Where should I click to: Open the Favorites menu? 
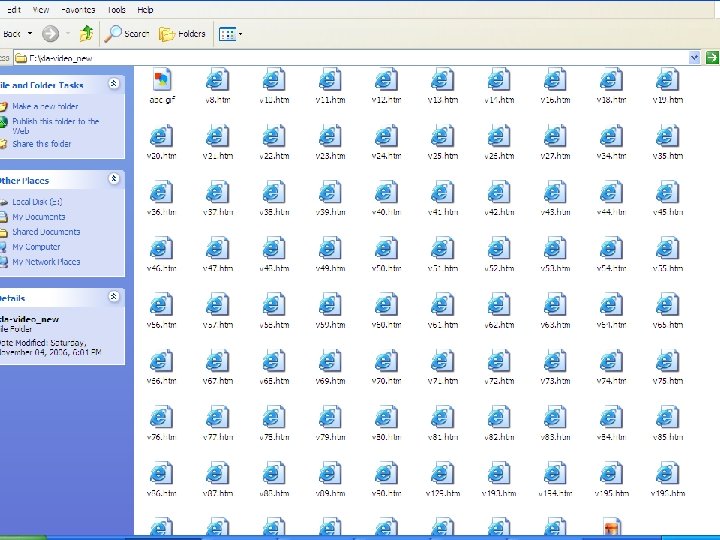coord(78,10)
